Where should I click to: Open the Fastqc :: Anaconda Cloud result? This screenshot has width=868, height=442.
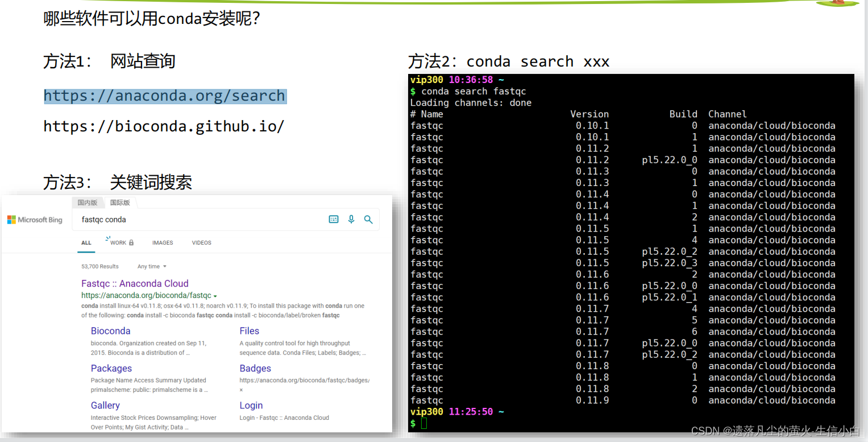pos(135,283)
